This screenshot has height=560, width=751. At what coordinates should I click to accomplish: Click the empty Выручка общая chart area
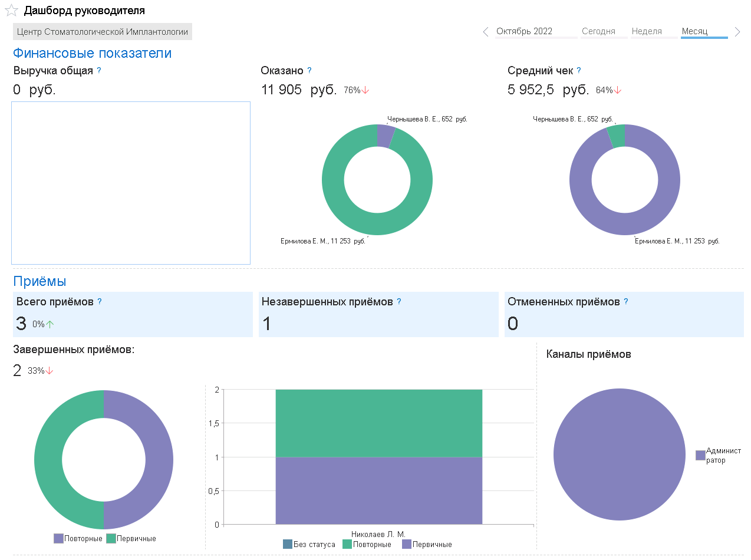131,183
